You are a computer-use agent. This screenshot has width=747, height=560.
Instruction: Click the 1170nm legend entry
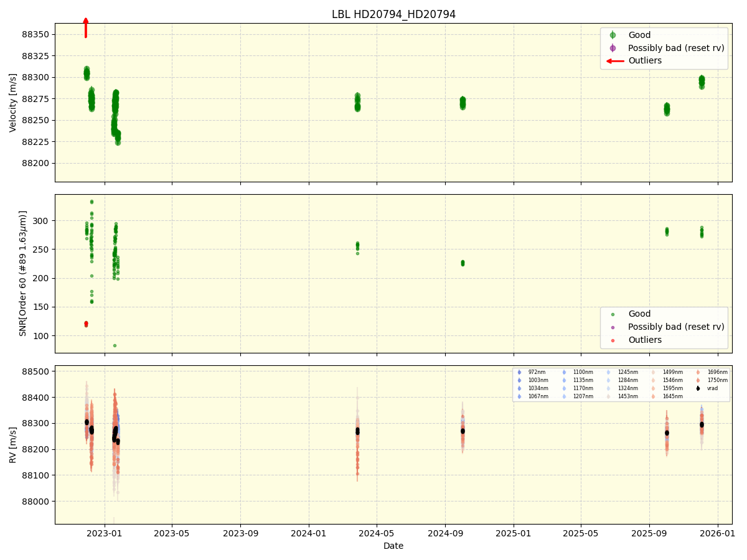pyautogui.click(x=578, y=388)
